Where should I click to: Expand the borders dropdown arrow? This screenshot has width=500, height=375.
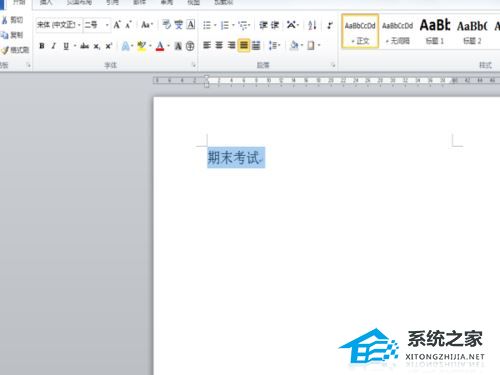319,45
